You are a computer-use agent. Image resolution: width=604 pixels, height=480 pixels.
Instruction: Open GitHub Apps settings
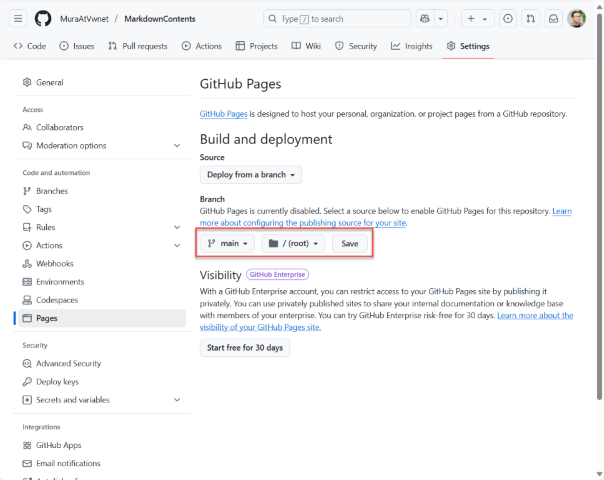click(x=100, y=445)
